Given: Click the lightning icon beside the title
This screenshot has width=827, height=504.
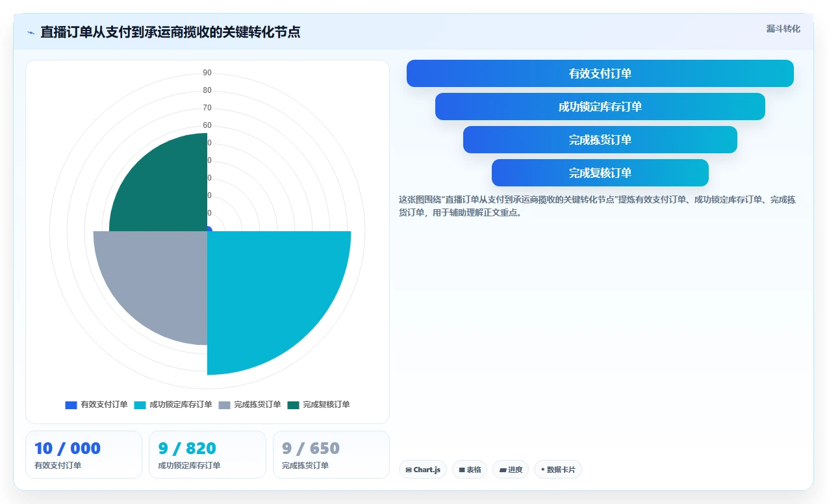Looking at the screenshot, I should click(31, 32).
